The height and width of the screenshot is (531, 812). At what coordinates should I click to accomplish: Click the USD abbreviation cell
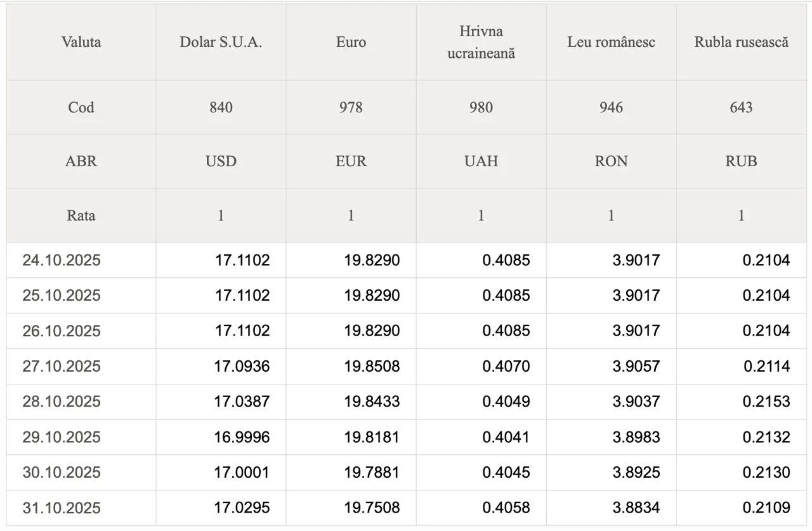point(221,161)
